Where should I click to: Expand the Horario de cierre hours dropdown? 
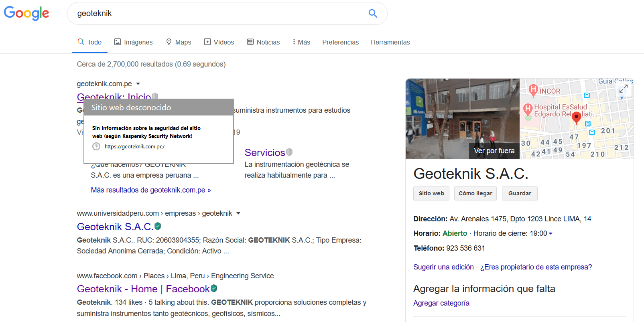click(x=551, y=233)
